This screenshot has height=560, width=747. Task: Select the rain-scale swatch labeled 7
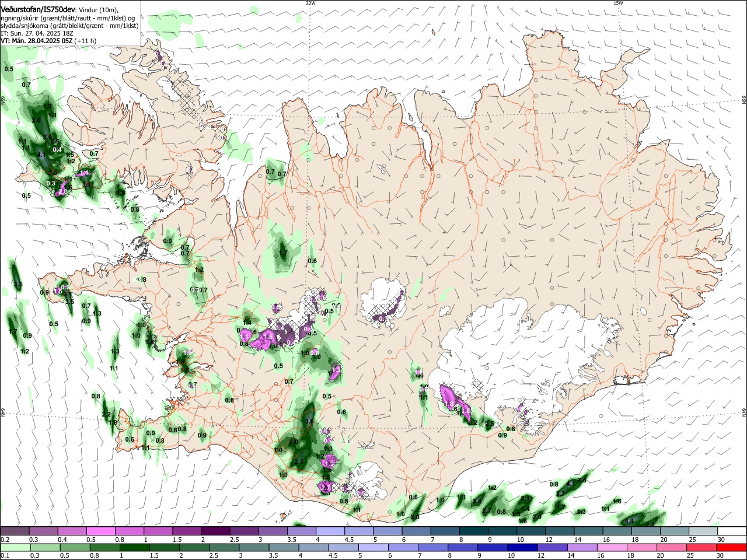click(433, 548)
